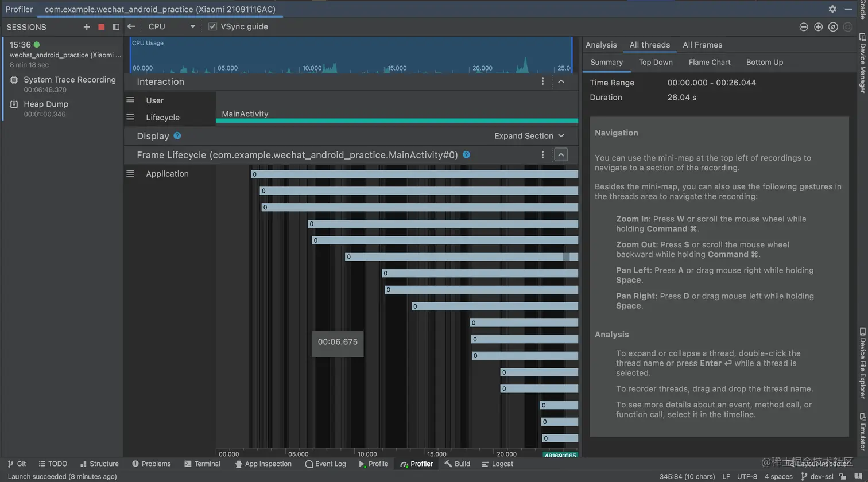Click the CPU Usage mini-map
868x482 pixels.
click(351, 56)
